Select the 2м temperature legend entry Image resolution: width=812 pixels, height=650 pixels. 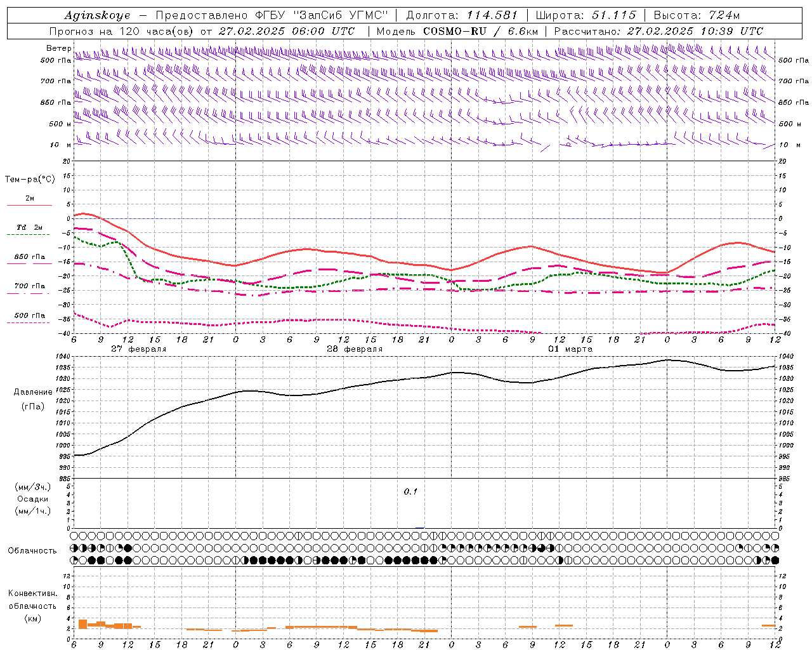click(x=30, y=199)
